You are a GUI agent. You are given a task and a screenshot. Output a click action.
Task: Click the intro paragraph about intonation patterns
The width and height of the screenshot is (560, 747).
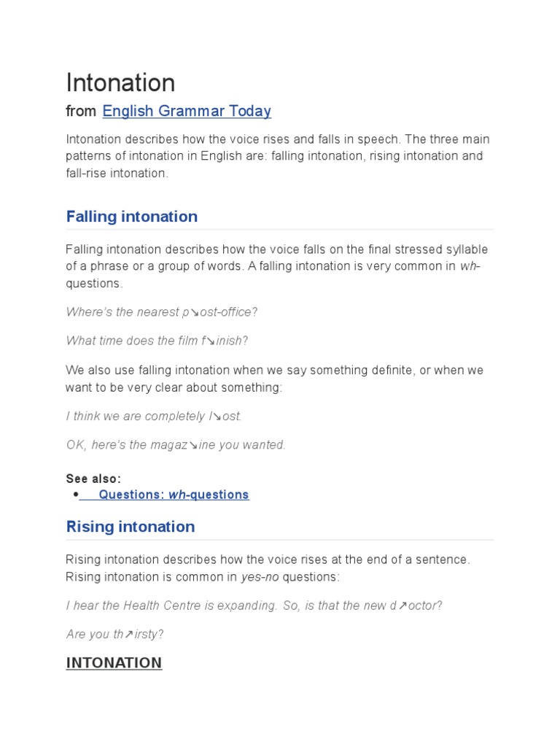(278, 156)
